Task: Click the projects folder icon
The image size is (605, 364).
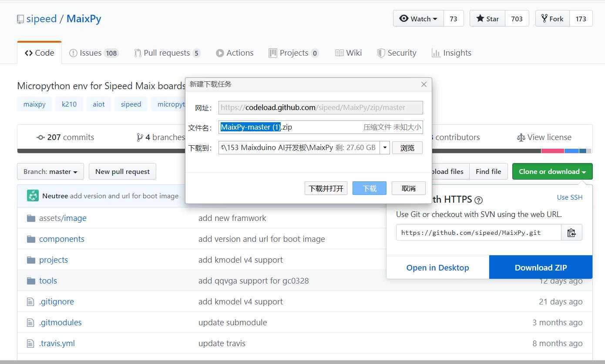Action: [31, 260]
